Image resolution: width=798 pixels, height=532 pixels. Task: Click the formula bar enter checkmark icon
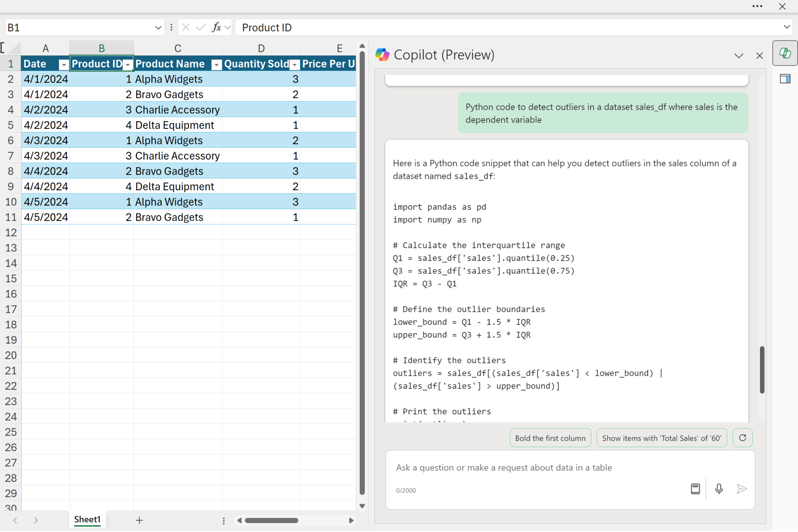click(201, 27)
